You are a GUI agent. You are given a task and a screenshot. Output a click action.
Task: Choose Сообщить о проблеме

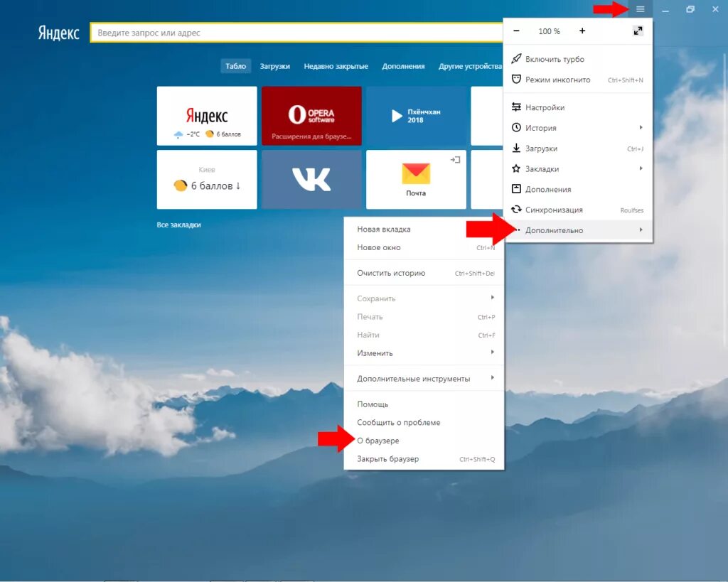pyautogui.click(x=424, y=422)
